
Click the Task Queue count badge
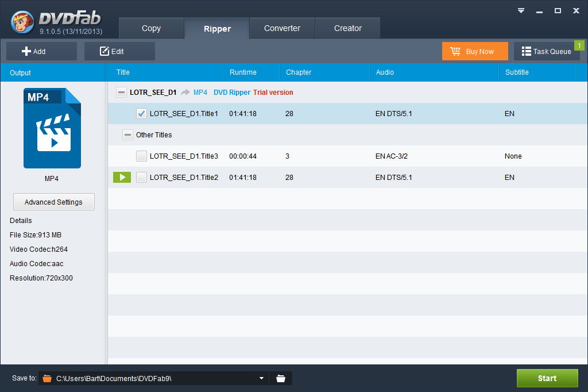[x=579, y=45]
